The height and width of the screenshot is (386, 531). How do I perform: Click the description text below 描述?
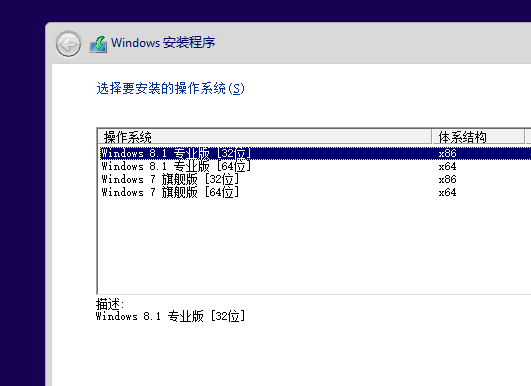tap(170, 316)
